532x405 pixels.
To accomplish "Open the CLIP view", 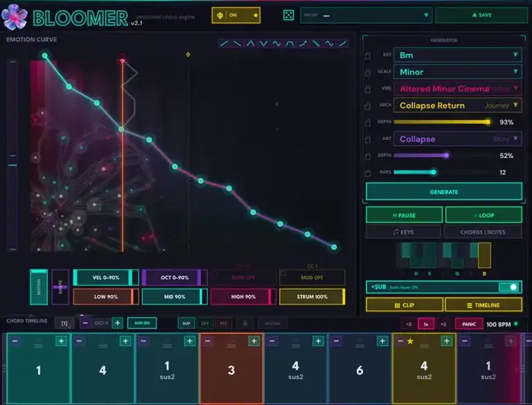I will [x=405, y=305].
